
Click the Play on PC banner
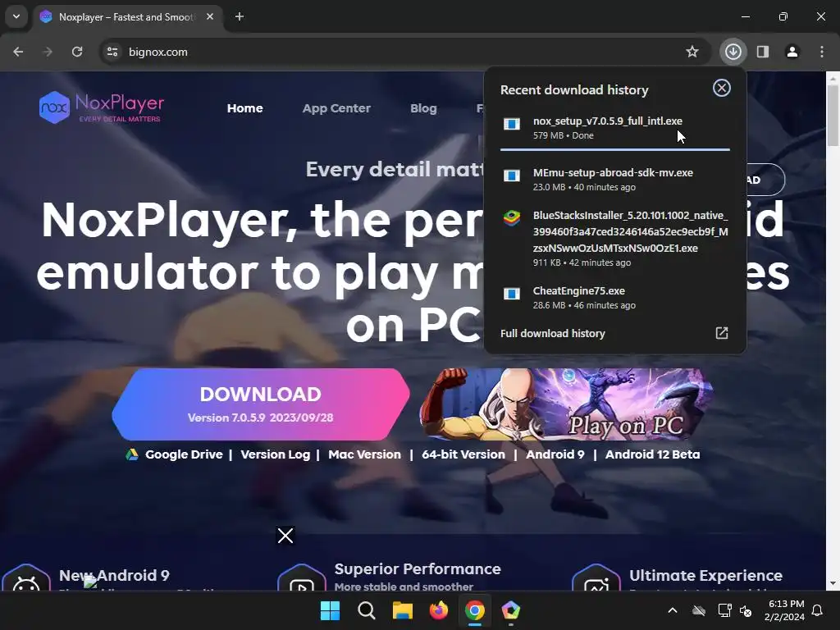(x=567, y=404)
